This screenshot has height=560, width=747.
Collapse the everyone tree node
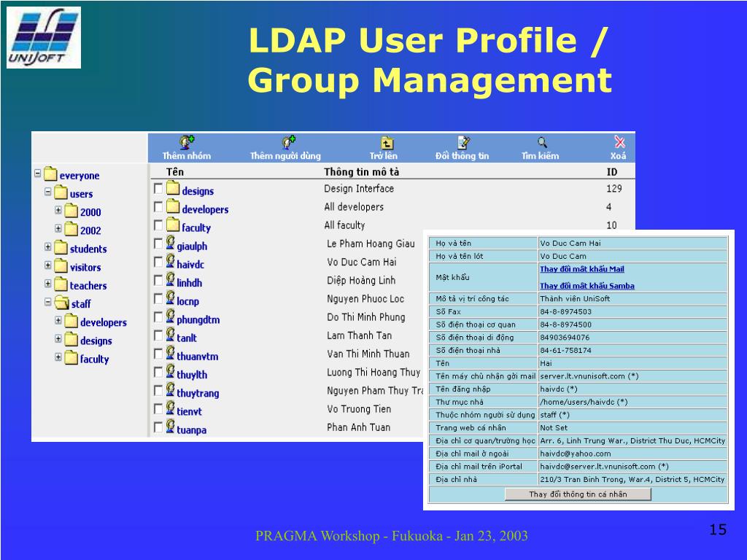coord(38,174)
